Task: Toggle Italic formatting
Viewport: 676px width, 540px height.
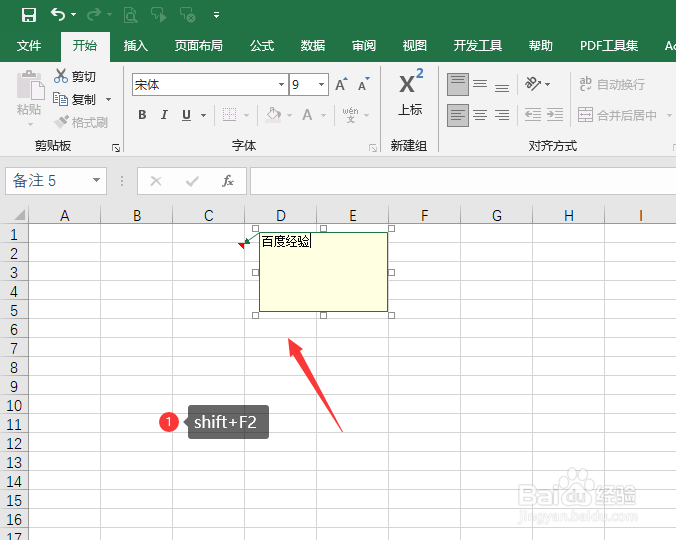Action: pos(164,115)
